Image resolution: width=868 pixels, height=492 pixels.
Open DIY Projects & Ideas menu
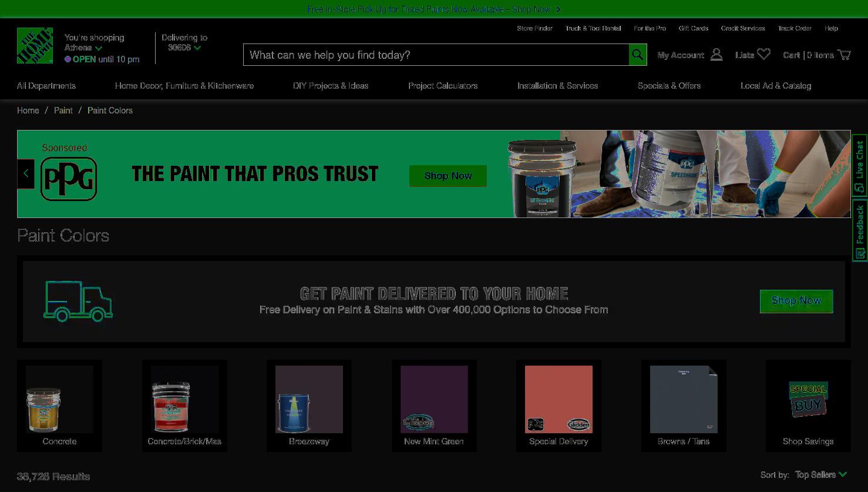click(331, 85)
